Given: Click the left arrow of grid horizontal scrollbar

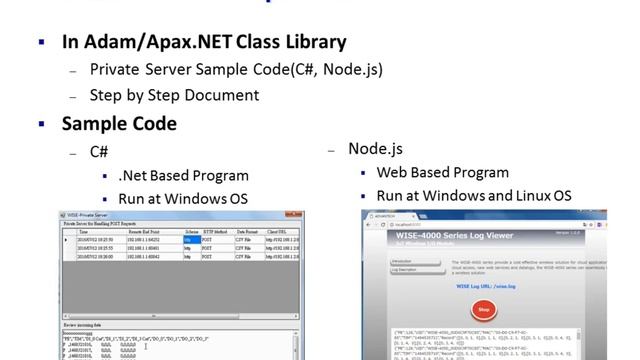Looking at the screenshot, I should coord(66,316).
